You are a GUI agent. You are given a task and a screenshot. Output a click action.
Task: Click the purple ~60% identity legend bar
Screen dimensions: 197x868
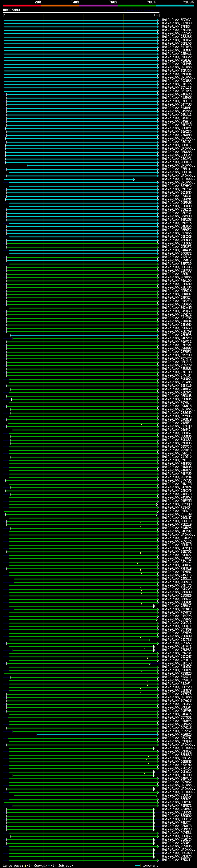coord(99,6)
